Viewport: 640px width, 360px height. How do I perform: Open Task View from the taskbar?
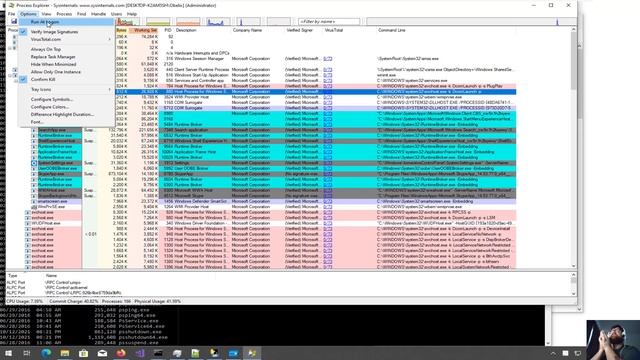coord(27,353)
